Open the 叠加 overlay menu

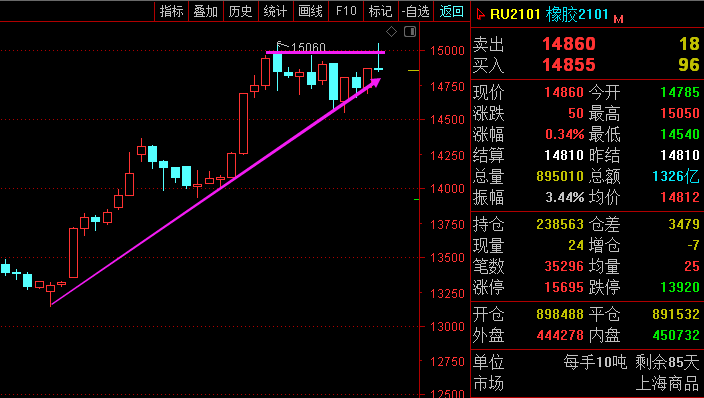point(206,11)
